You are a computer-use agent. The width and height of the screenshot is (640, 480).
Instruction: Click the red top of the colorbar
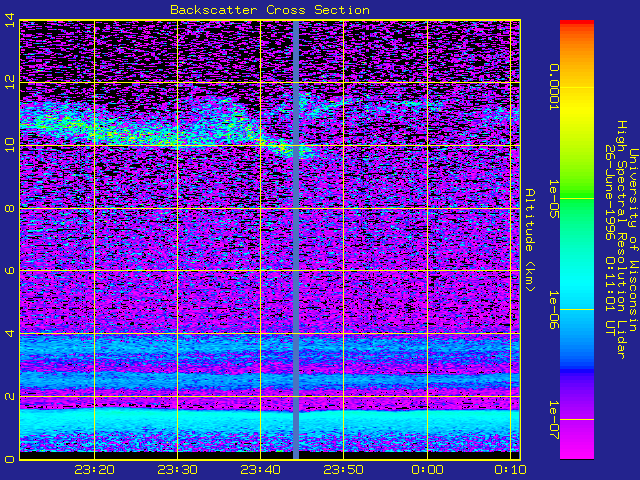(x=577, y=24)
